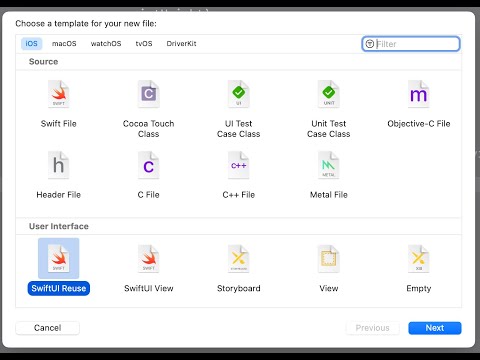Click the "UI Test Case Class" label
This screenshot has height=360, width=480.
(239, 129)
